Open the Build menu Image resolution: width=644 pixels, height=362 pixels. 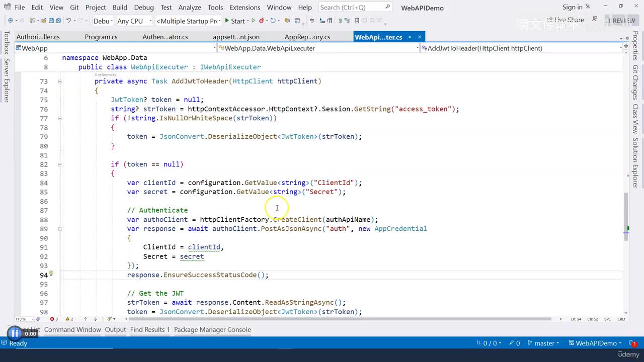120,8
